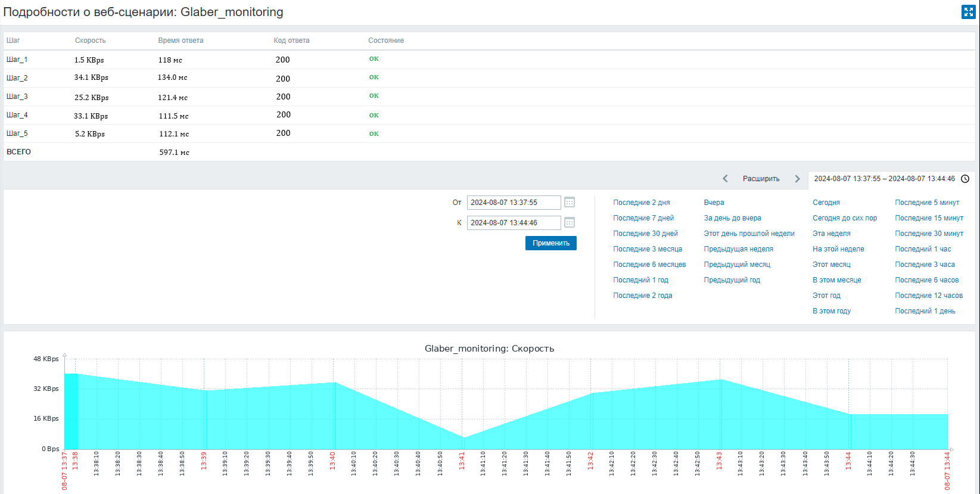The image size is (980, 494).
Task: Click the Шаг_3 row label
Action: [17, 97]
